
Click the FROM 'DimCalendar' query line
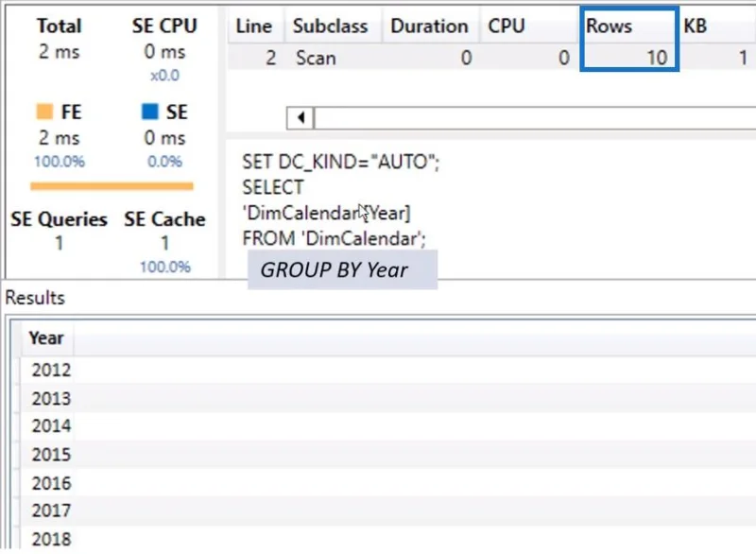[x=335, y=238]
